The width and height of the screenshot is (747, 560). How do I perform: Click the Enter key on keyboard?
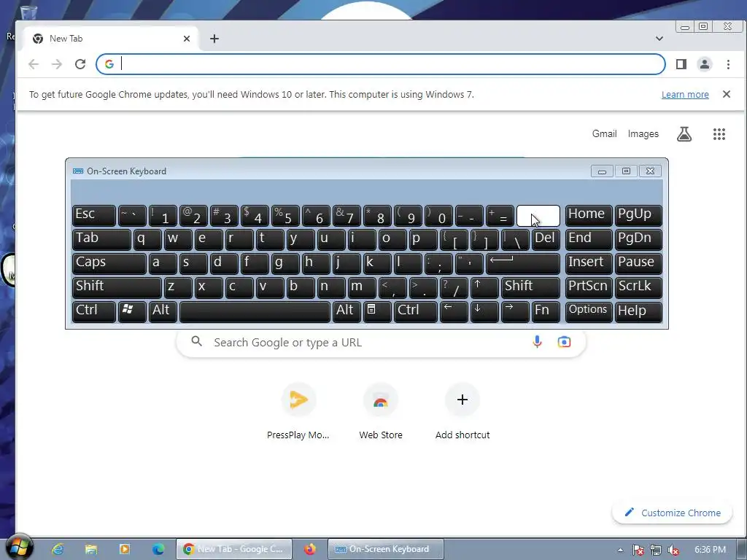522,262
